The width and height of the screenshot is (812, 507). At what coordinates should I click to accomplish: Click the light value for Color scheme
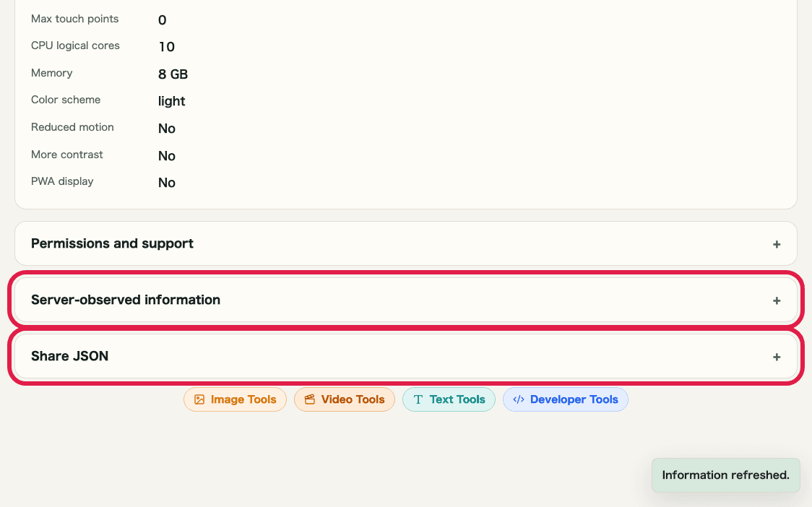(x=171, y=101)
